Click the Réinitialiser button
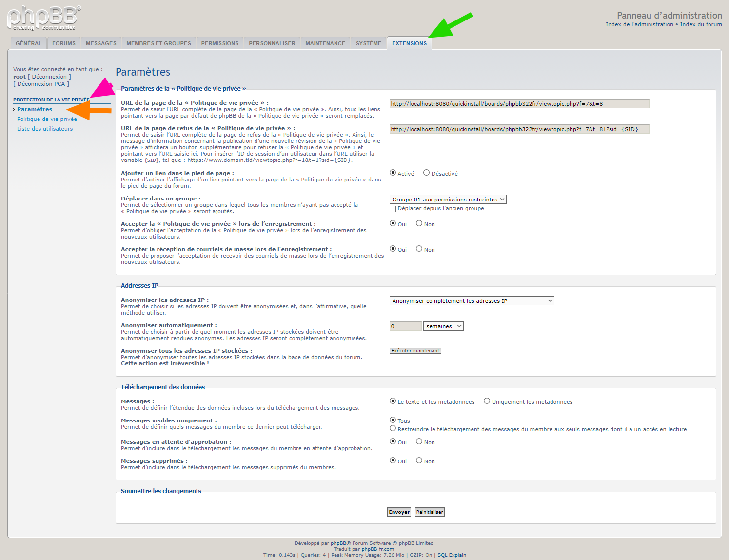Image resolution: width=729 pixels, height=560 pixels. [x=430, y=512]
